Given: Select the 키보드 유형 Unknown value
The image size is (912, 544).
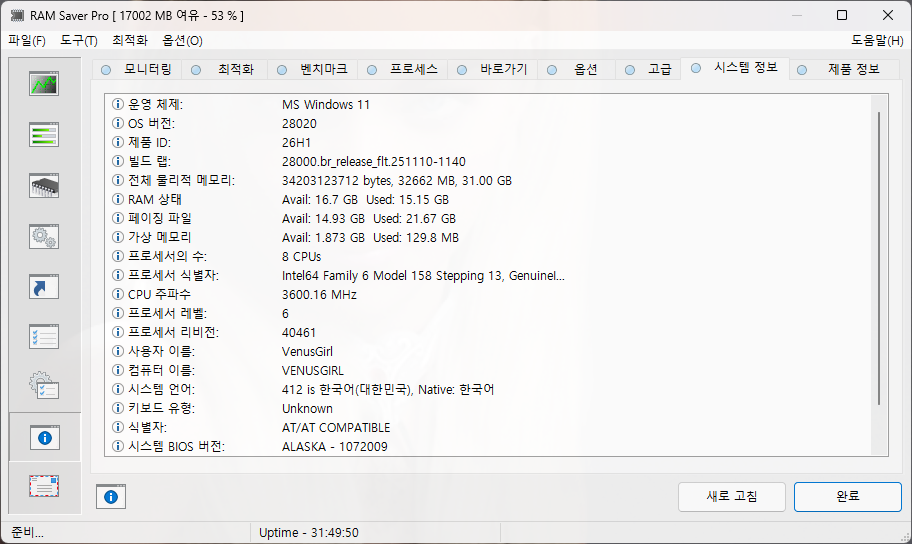Looking at the screenshot, I should click(307, 408).
